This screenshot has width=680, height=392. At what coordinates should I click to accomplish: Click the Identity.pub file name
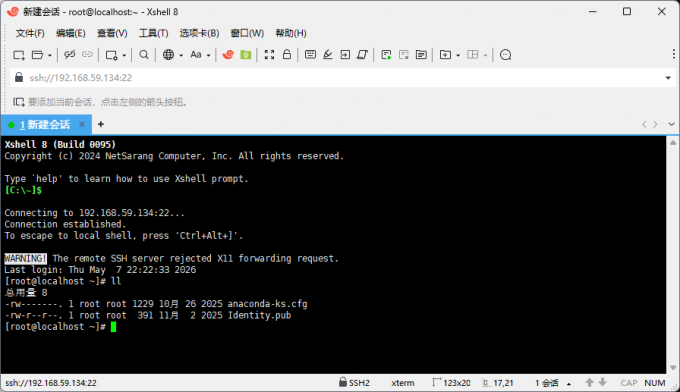[259, 315]
